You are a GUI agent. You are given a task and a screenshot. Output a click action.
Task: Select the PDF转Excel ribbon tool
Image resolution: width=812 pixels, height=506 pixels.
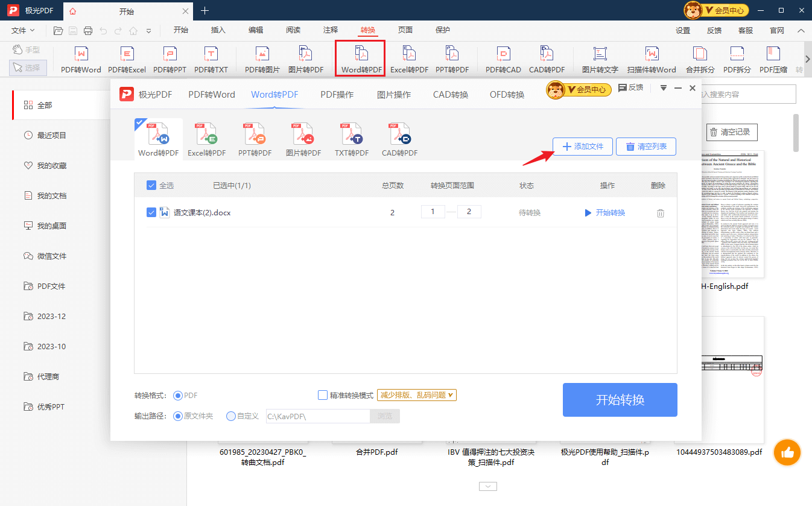coord(127,60)
